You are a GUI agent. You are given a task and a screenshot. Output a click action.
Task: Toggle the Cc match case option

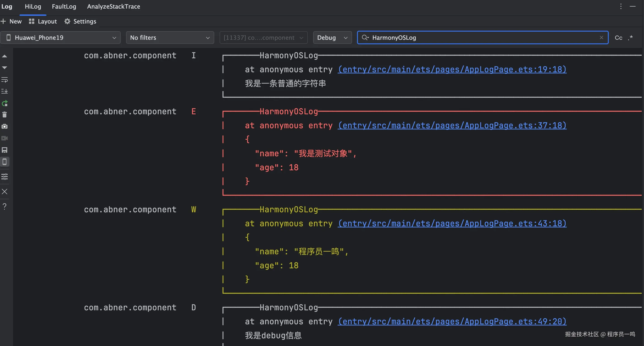pos(618,37)
